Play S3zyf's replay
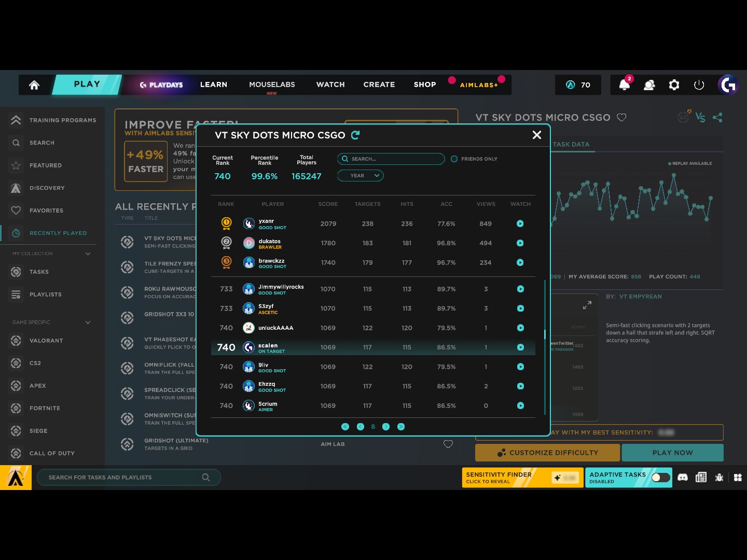747x560 pixels. [x=520, y=309]
